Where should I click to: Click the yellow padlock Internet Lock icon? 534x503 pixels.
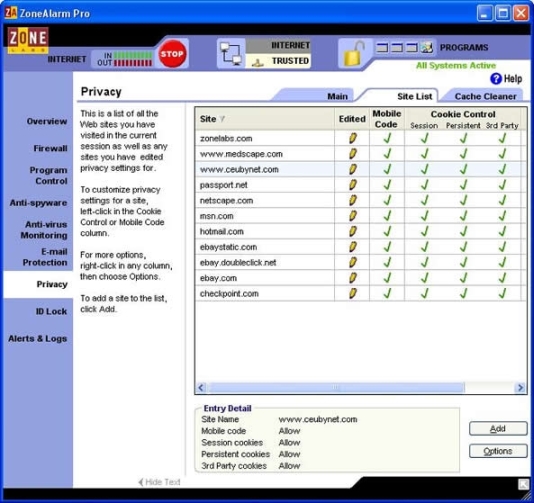coord(354,53)
